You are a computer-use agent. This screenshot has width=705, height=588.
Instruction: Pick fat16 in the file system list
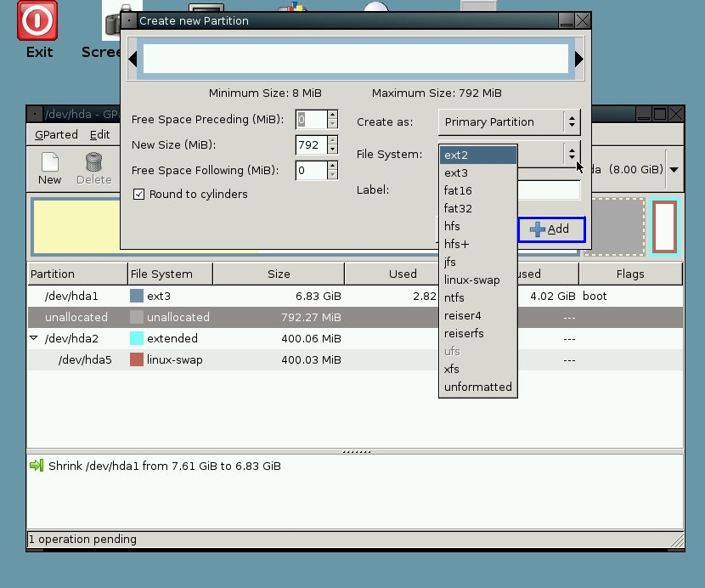tap(478, 190)
